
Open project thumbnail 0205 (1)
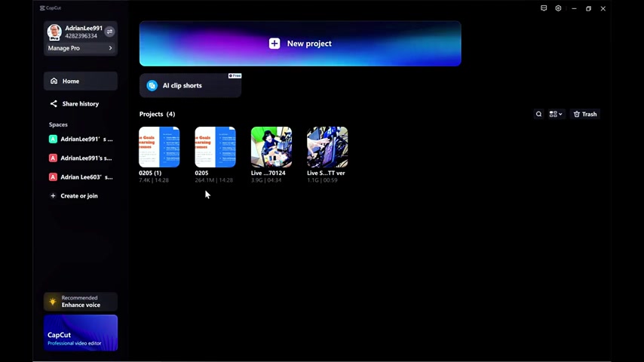(159, 147)
